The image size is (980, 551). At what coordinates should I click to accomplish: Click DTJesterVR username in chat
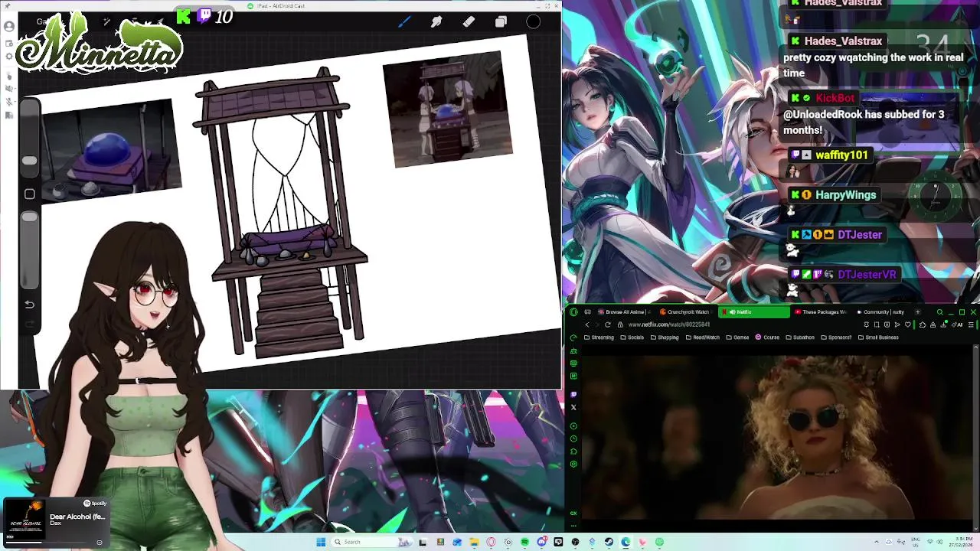pyautogui.click(x=867, y=274)
